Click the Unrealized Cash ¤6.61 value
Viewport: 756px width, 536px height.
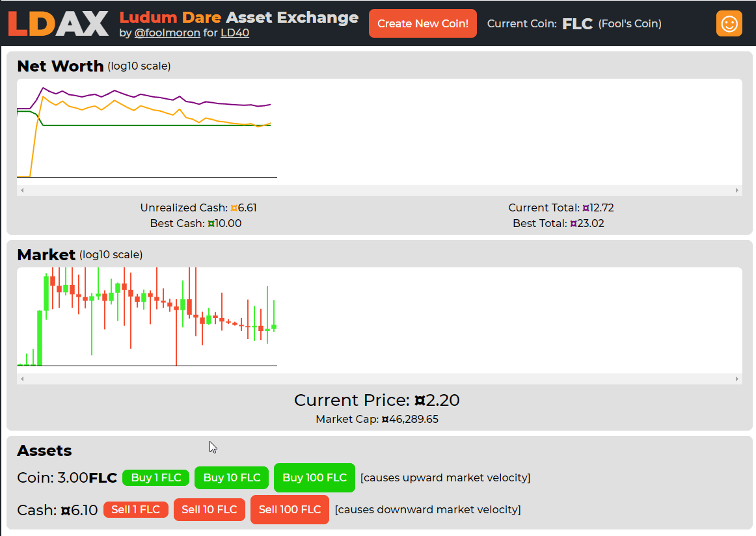coord(243,208)
